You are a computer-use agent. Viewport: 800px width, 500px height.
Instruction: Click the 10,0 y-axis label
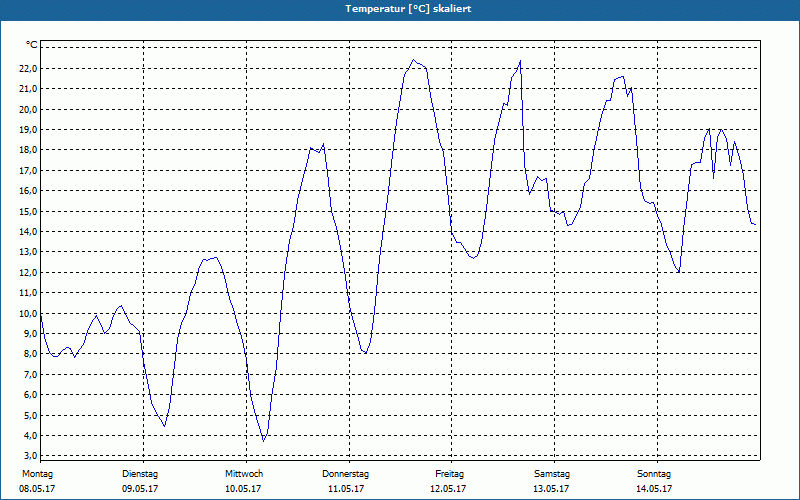29,313
